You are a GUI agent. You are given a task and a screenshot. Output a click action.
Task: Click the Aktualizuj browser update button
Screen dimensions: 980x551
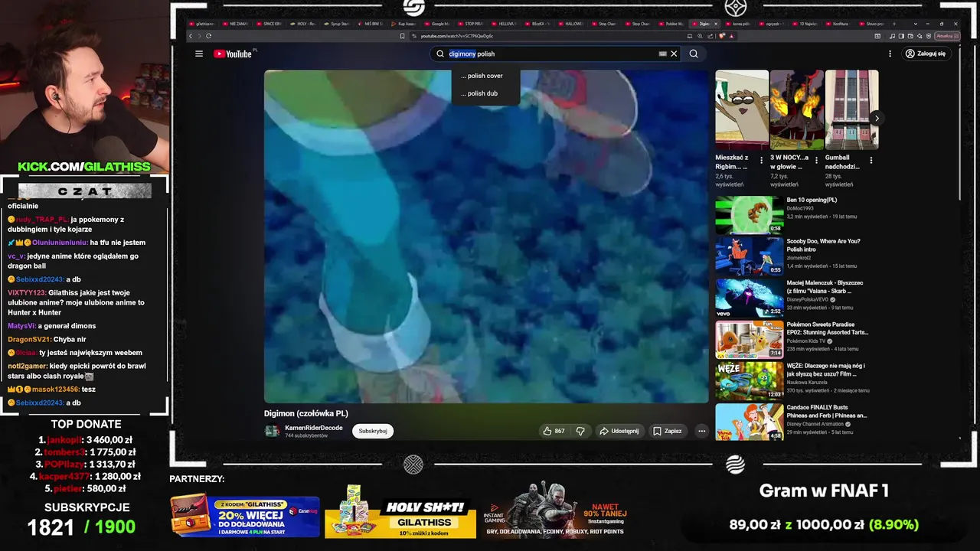point(947,36)
